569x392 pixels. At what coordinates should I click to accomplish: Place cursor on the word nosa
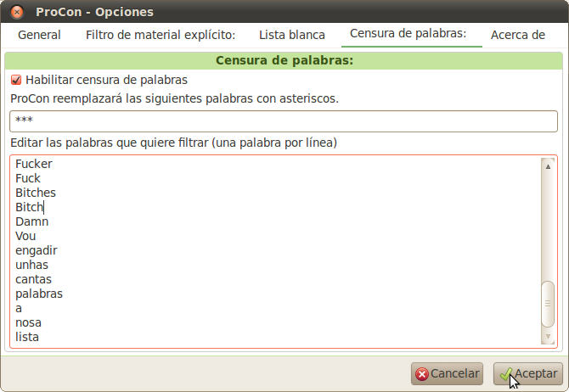(28, 322)
